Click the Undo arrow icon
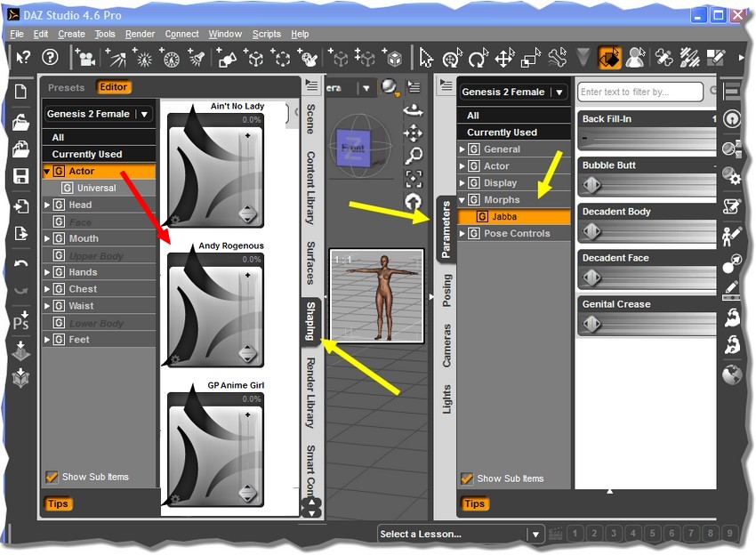This screenshot has height=555, width=756. [20, 264]
